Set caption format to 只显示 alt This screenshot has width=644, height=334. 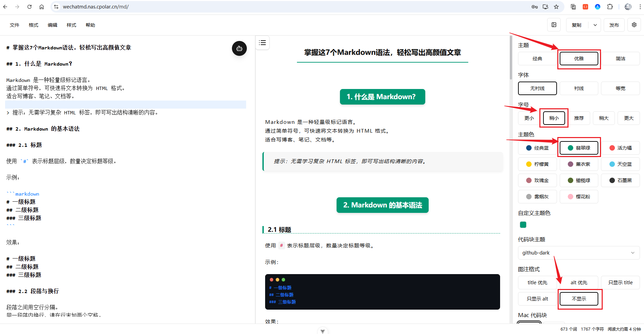[x=537, y=299]
